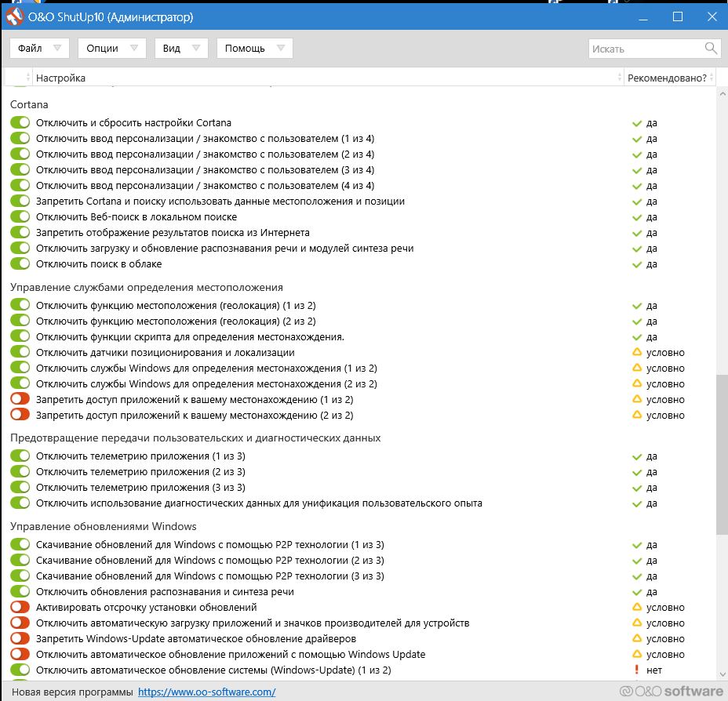Close the O&O ShutUp10 window
Screen dimensions: 728x701
(x=712, y=17)
